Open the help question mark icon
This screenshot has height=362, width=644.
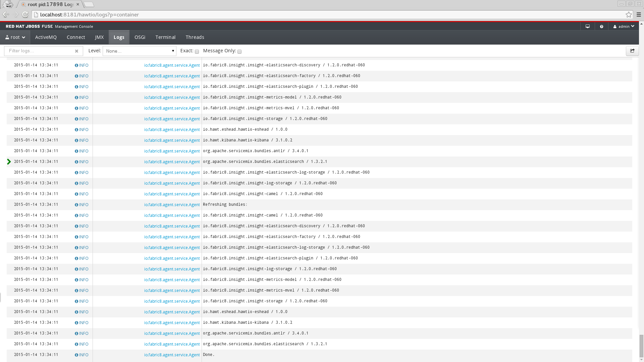click(x=601, y=26)
